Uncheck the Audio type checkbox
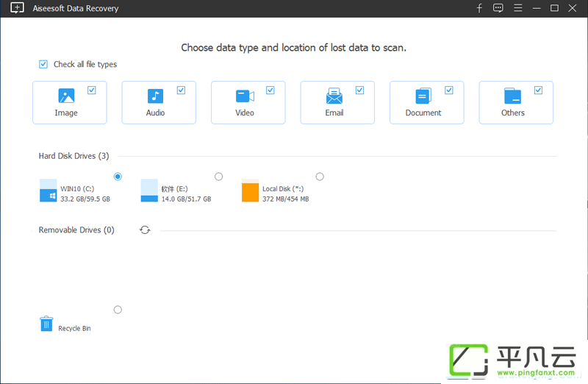The height and width of the screenshot is (384, 588). [x=181, y=90]
